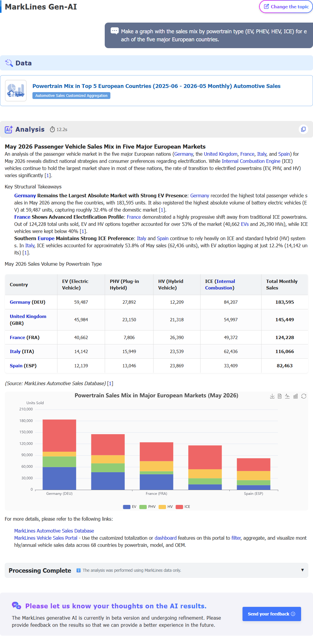Open the chart data view icon
313x644 pixels.
point(280,396)
